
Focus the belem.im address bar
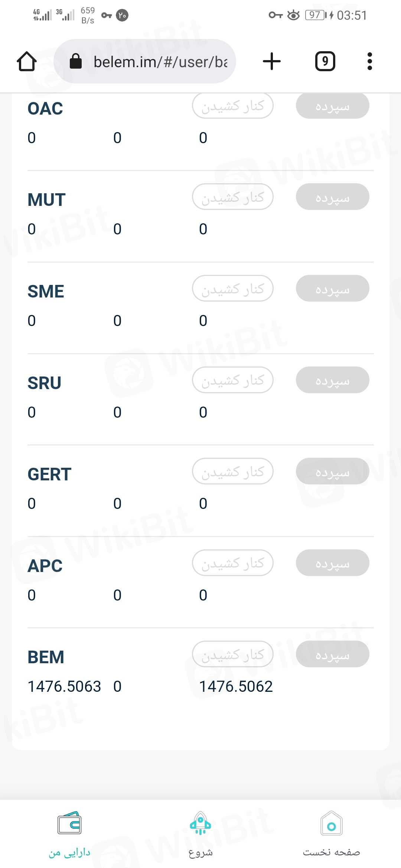[160, 62]
